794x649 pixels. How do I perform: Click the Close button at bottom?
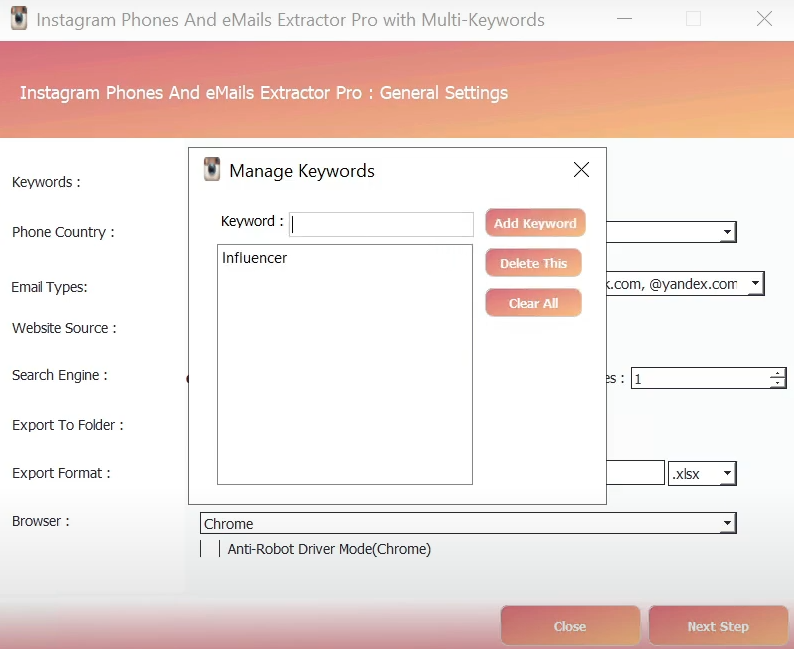click(570, 626)
